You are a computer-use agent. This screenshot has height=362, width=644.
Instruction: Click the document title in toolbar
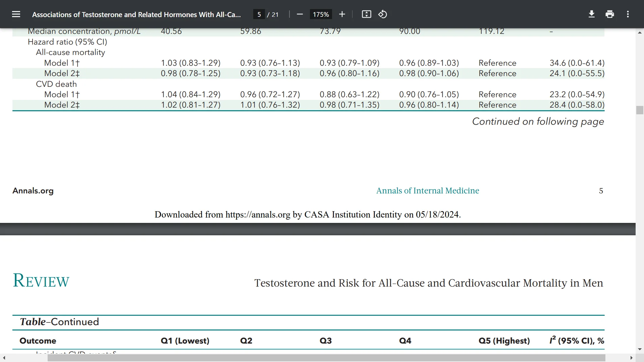point(136,14)
